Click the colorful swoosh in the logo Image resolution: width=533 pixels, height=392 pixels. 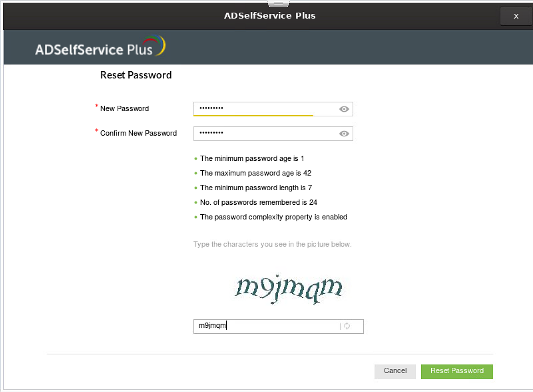pos(158,45)
